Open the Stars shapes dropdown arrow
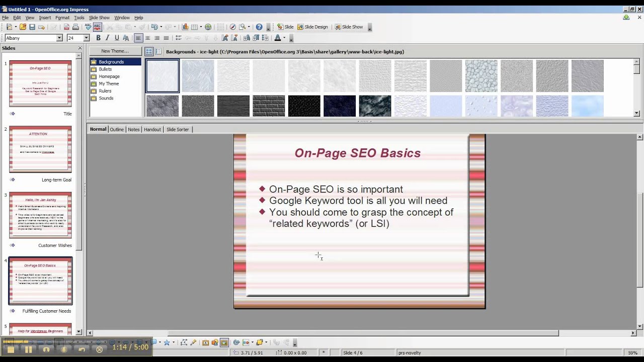The image size is (644, 362). click(x=173, y=342)
